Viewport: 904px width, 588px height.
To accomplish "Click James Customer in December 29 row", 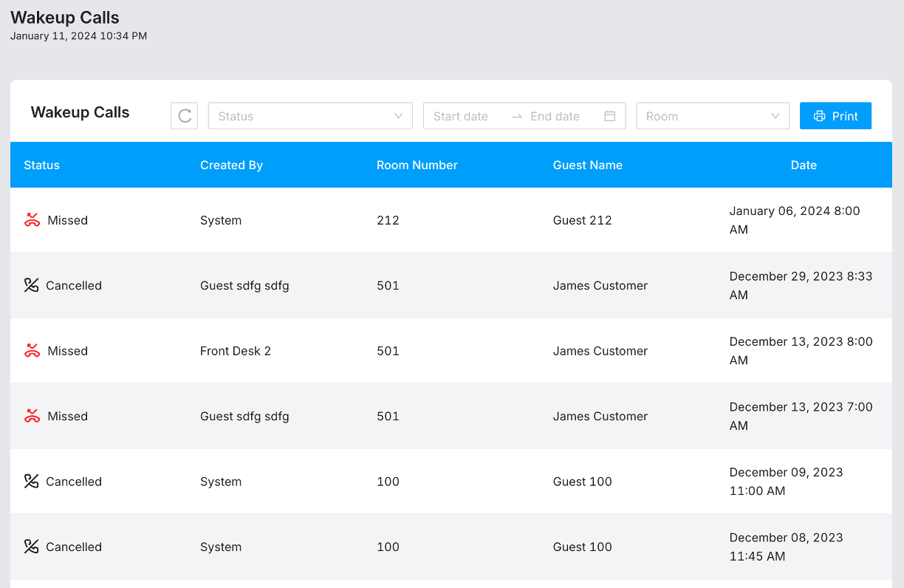I will (x=600, y=285).
